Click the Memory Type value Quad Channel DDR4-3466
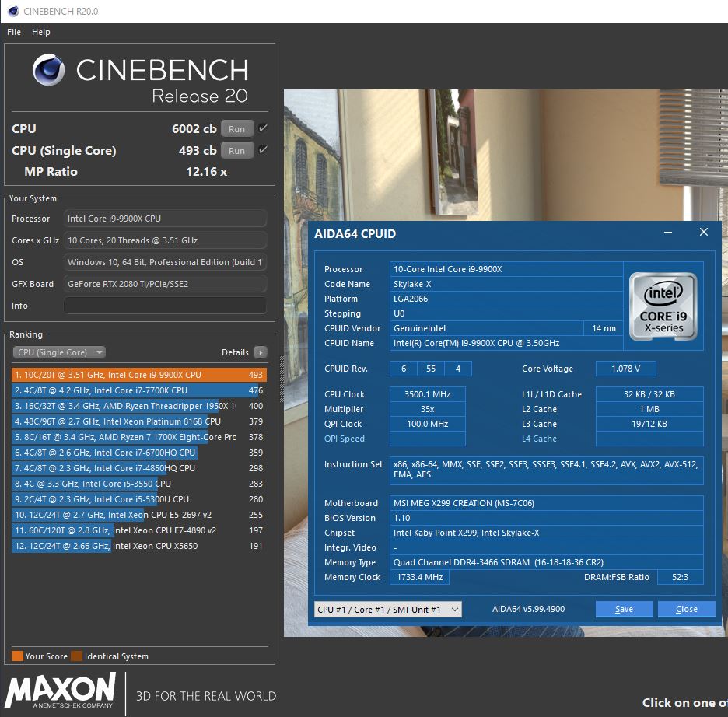Viewport: 728px width, 717px height. 546,562
